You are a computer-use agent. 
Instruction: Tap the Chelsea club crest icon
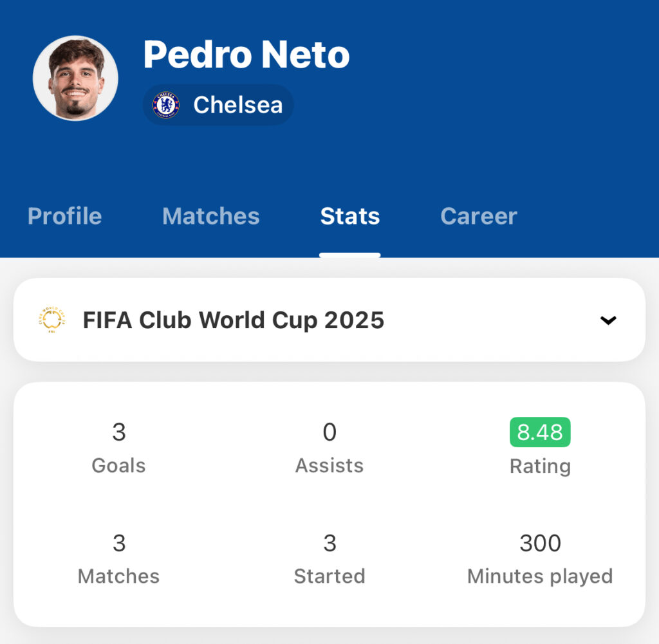[x=166, y=105]
